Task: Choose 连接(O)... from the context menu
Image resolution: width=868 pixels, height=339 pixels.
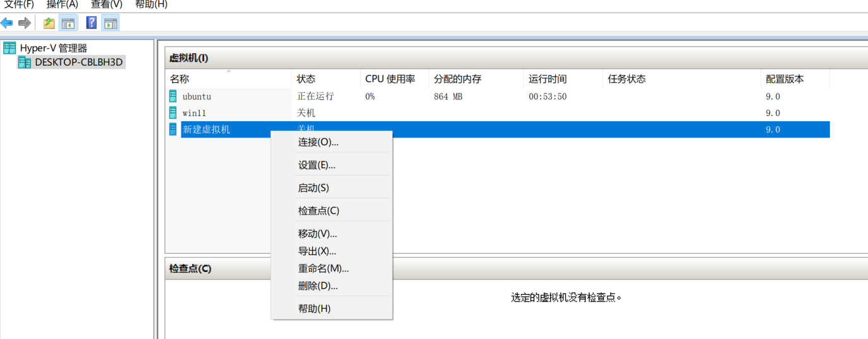Action: [318, 142]
